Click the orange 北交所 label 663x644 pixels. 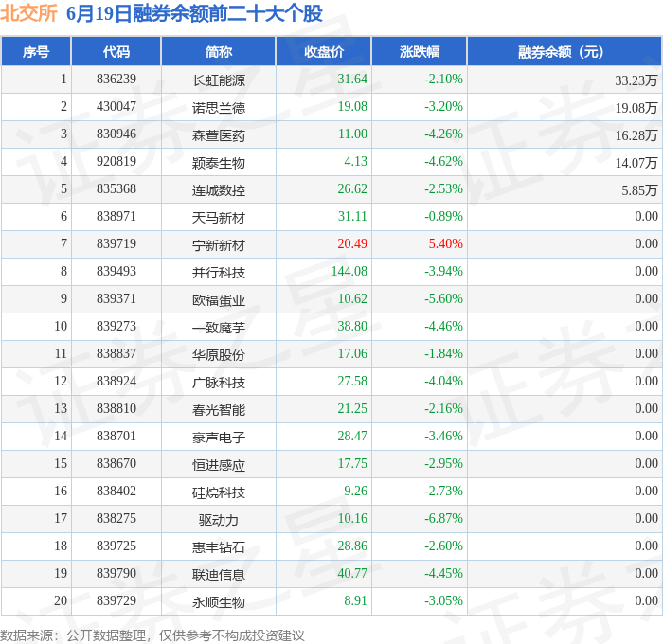click(28, 13)
